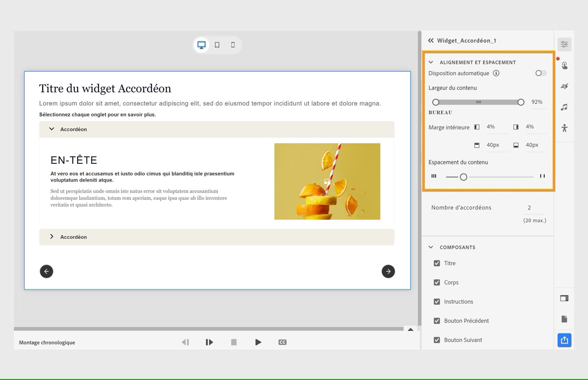Open the animations panel
588x380 pixels.
[x=565, y=86]
